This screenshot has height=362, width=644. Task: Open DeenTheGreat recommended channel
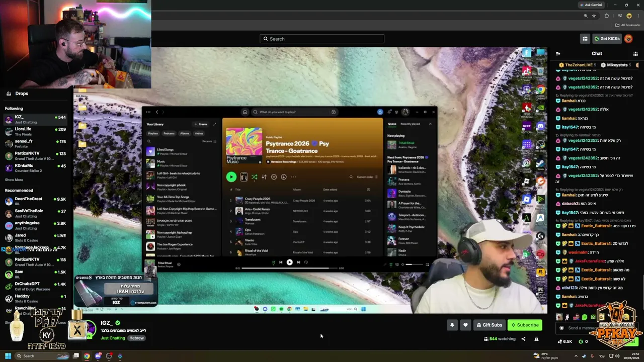coord(35,202)
